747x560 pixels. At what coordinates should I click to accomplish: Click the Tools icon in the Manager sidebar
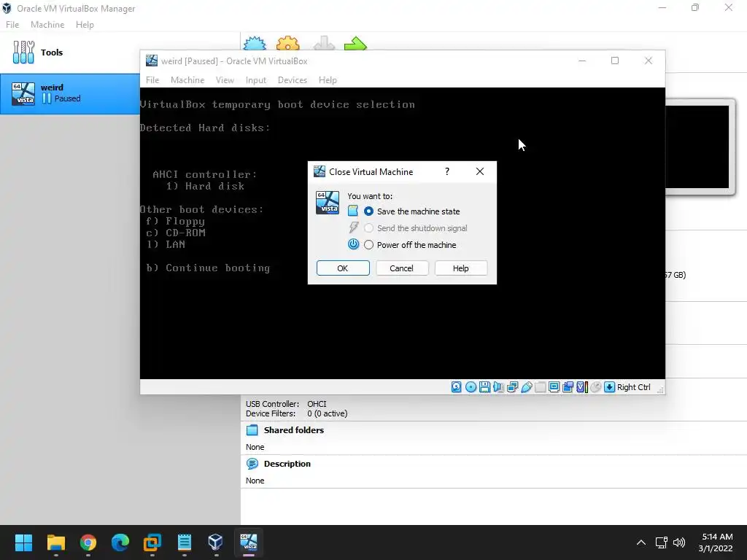click(x=23, y=52)
